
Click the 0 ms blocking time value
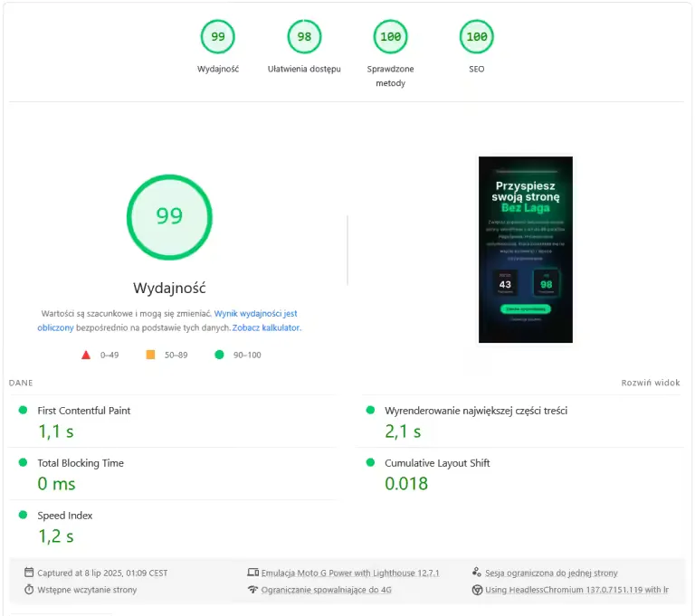57,484
